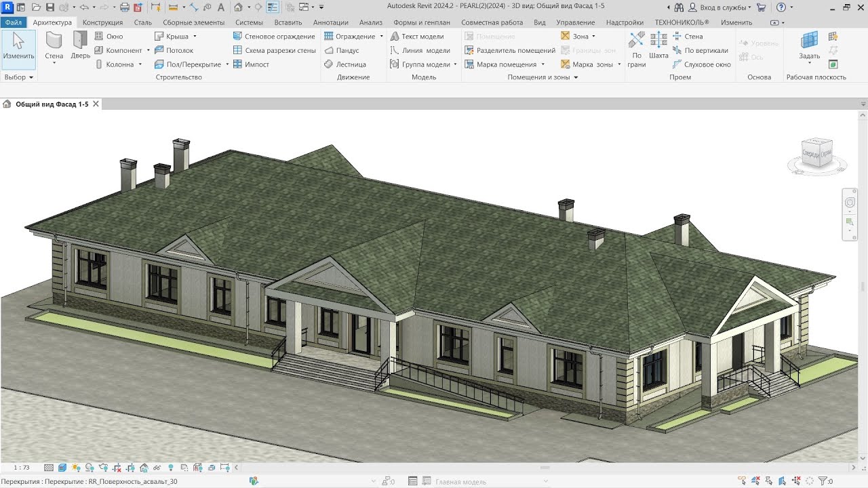The width and height of the screenshot is (868, 488).
Task: Click the Measure tool in quick access toolbar
Action: 172,7
